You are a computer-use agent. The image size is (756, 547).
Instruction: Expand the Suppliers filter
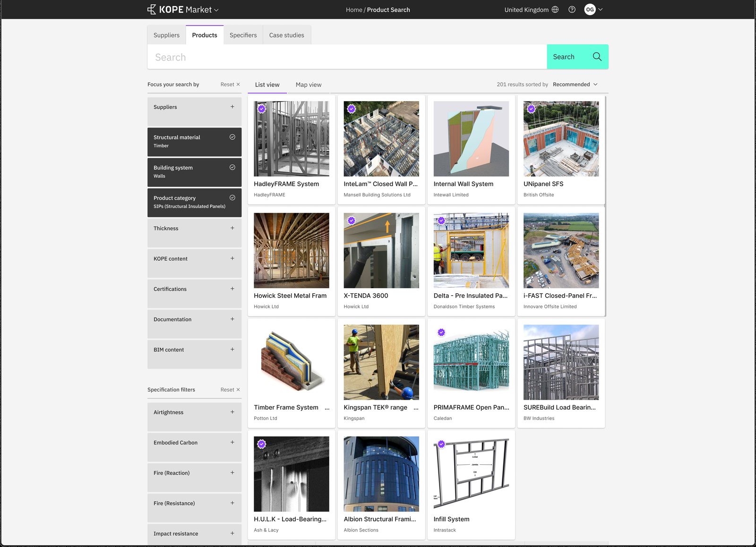coord(194,111)
